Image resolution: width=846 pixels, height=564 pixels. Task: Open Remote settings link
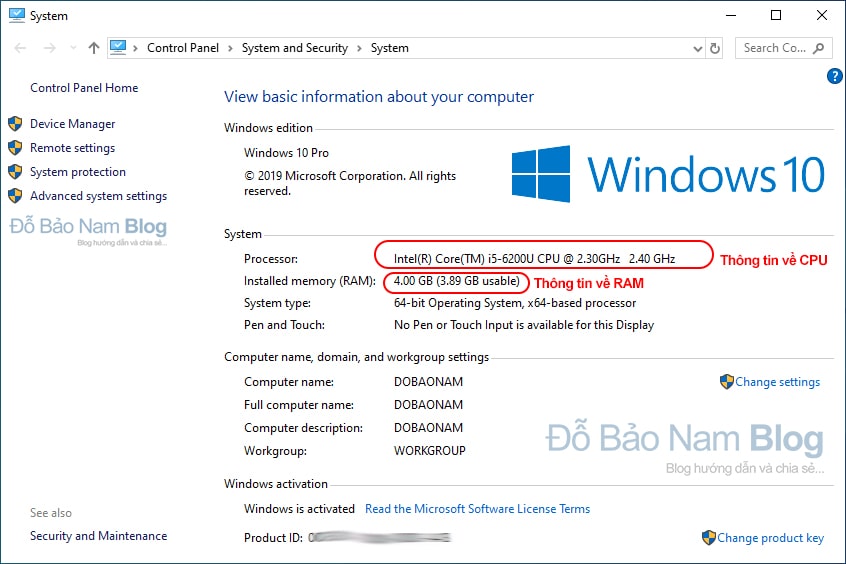coord(72,148)
